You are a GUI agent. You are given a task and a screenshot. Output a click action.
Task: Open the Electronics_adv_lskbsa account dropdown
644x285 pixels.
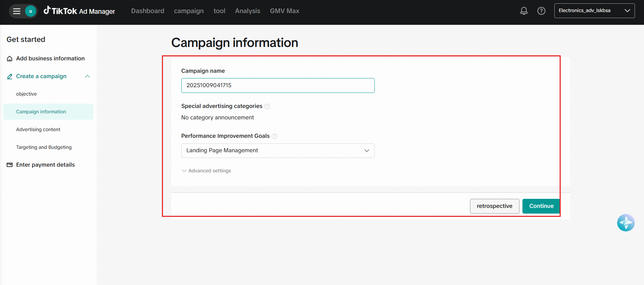point(594,11)
